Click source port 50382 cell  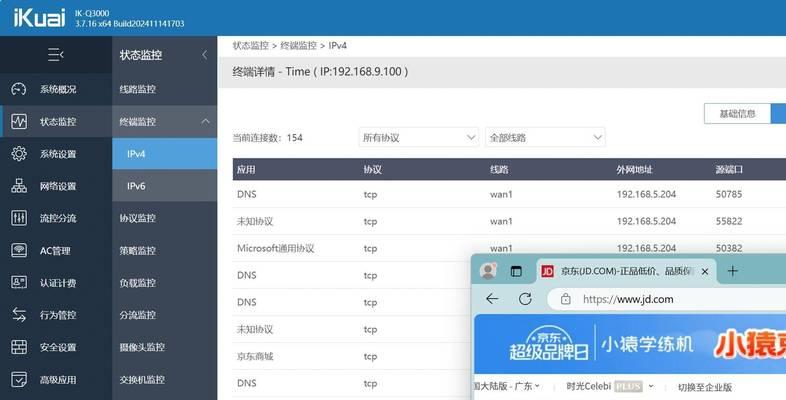(x=729, y=248)
